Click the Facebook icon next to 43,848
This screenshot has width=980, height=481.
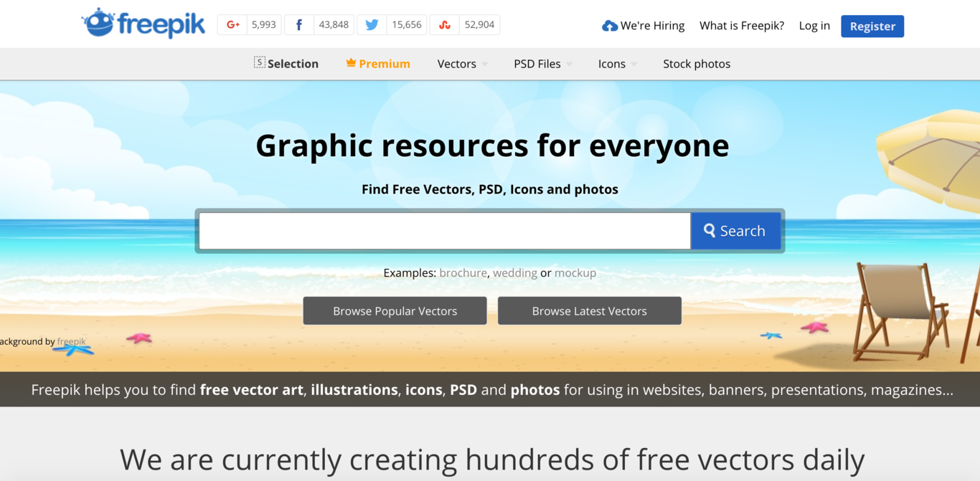298,24
